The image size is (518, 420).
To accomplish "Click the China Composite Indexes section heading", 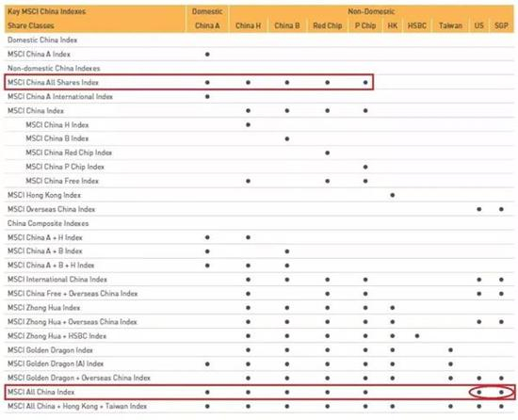I will [48, 223].
